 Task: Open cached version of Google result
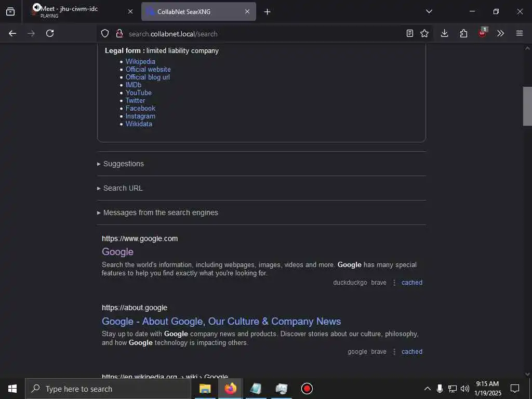[412, 283]
